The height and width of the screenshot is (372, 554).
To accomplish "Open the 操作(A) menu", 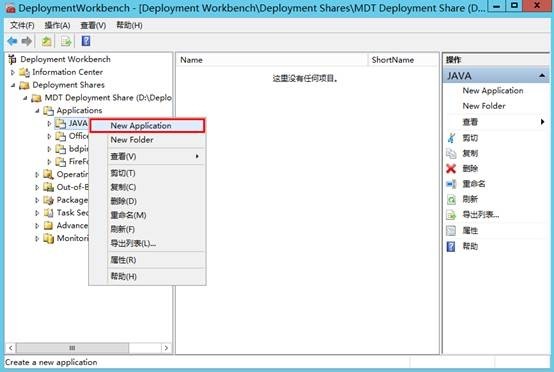I will pos(57,25).
